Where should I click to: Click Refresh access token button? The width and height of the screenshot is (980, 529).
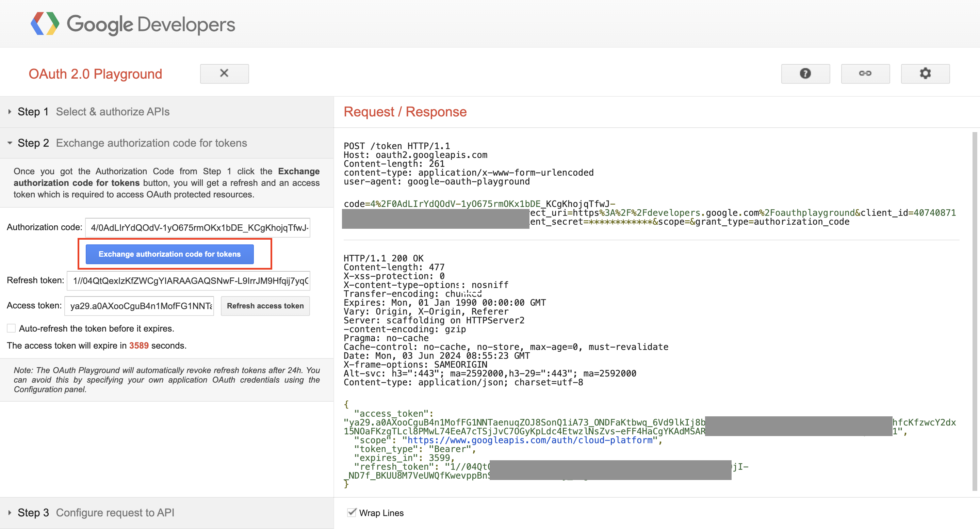265,306
